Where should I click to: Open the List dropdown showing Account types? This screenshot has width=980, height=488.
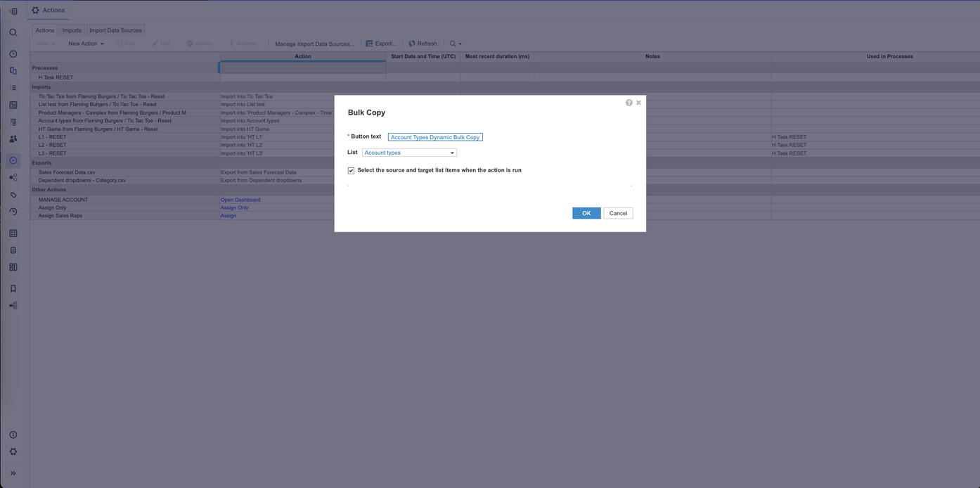[409, 153]
